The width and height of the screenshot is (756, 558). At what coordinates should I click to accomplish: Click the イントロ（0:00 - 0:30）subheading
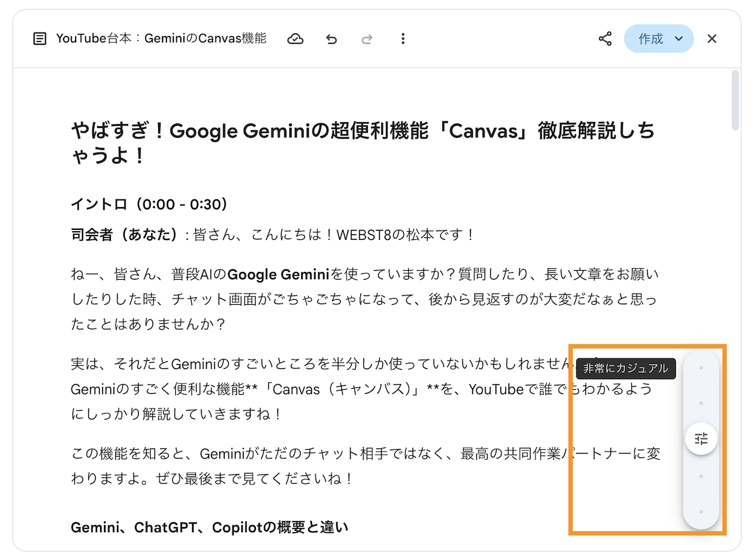click(x=149, y=204)
